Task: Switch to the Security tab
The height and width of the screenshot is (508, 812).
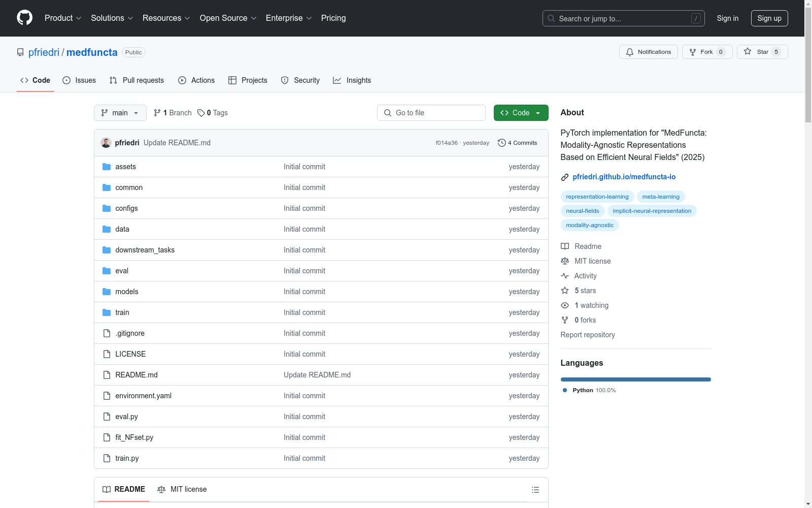Action: [x=300, y=80]
